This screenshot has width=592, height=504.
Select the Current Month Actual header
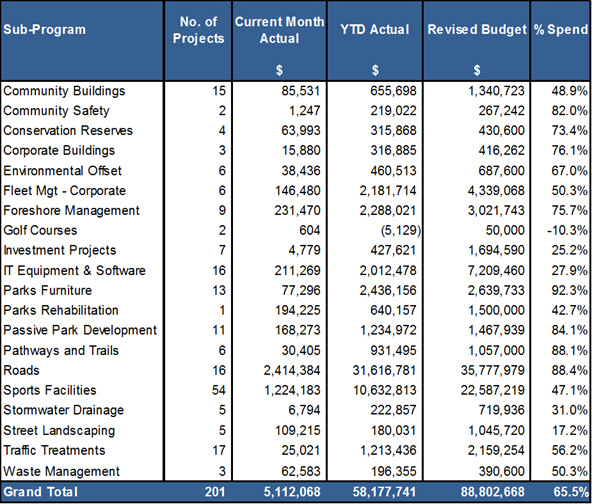click(x=279, y=41)
